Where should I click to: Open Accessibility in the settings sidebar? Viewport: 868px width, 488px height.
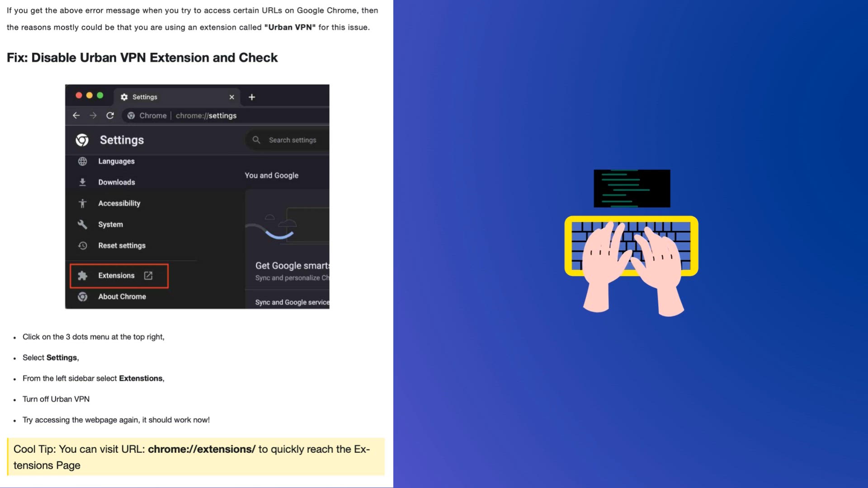119,203
